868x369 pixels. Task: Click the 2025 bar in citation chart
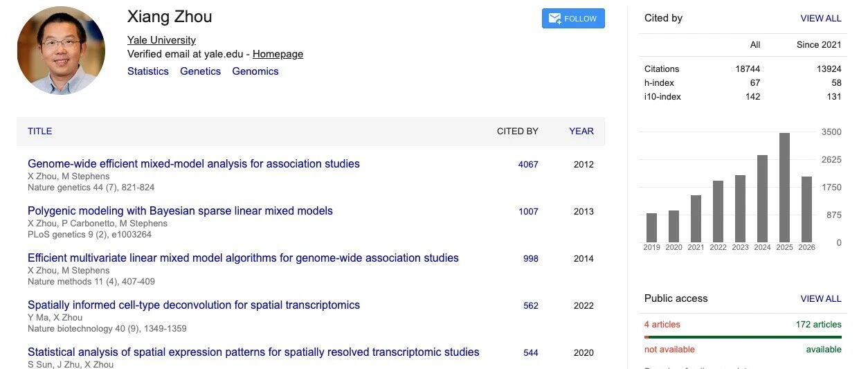point(784,187)
